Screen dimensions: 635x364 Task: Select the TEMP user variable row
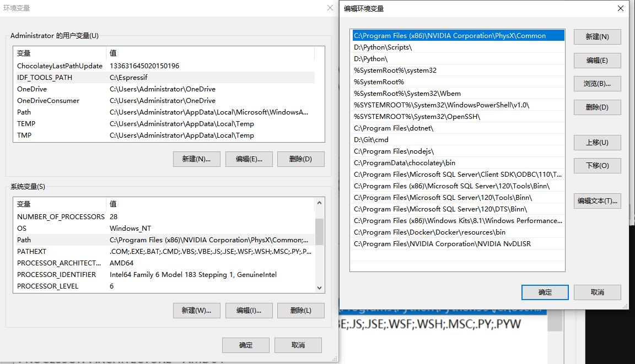(x=164, y=124)
